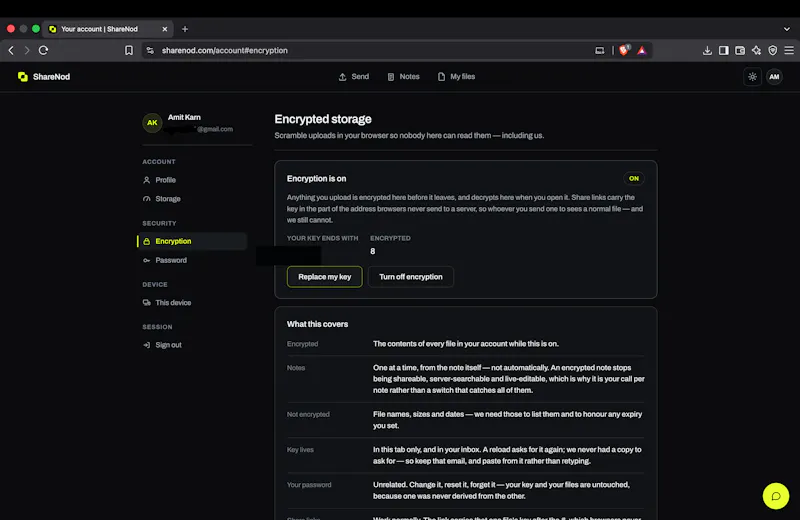Go to Profile settings

click(192, 180)
